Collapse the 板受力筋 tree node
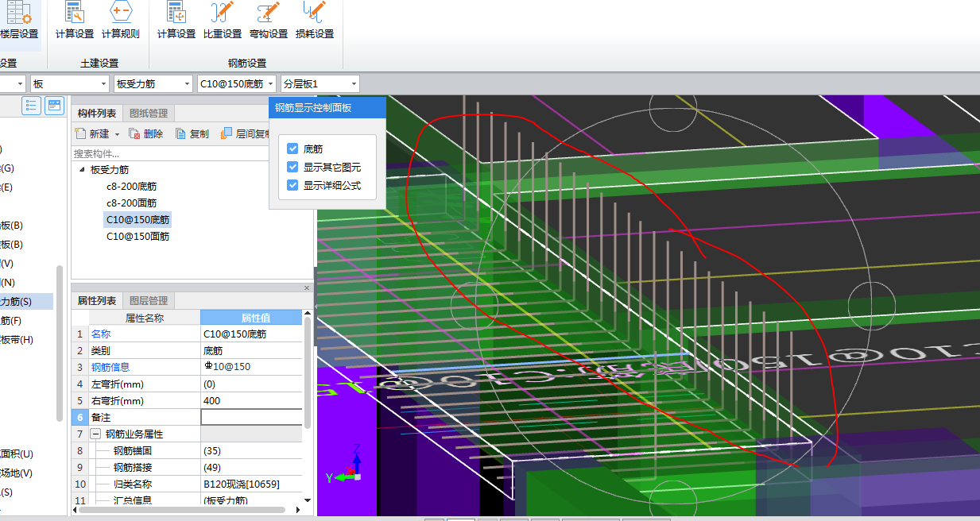The width and height of the screenshot is (980, 521). click(82, 170)
